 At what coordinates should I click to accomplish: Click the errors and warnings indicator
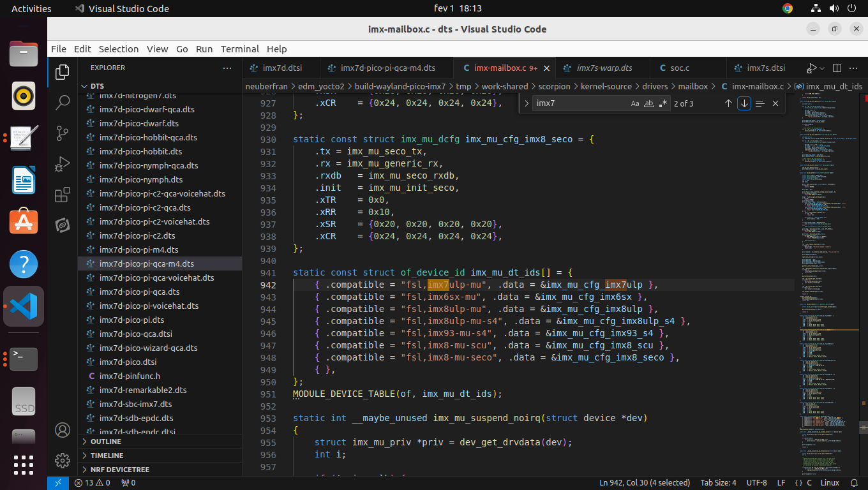tap(91, 482)
